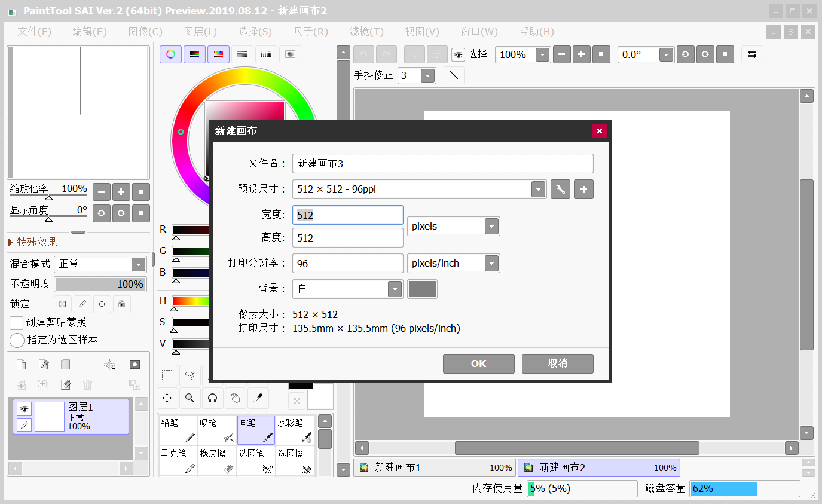Select the Watercolor (水彩笔) brush
Viewport: 822px width, 504px height.
pyautogui.click(x=295, y=430)
